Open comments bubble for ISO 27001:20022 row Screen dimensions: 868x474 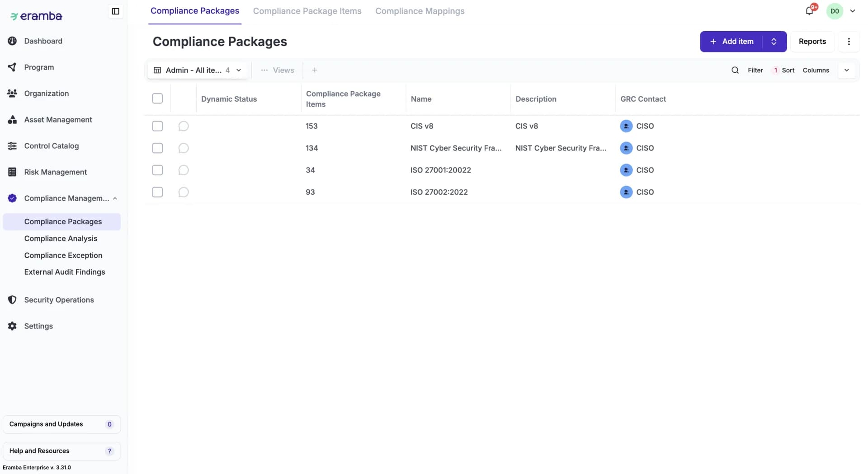point(183,170)
